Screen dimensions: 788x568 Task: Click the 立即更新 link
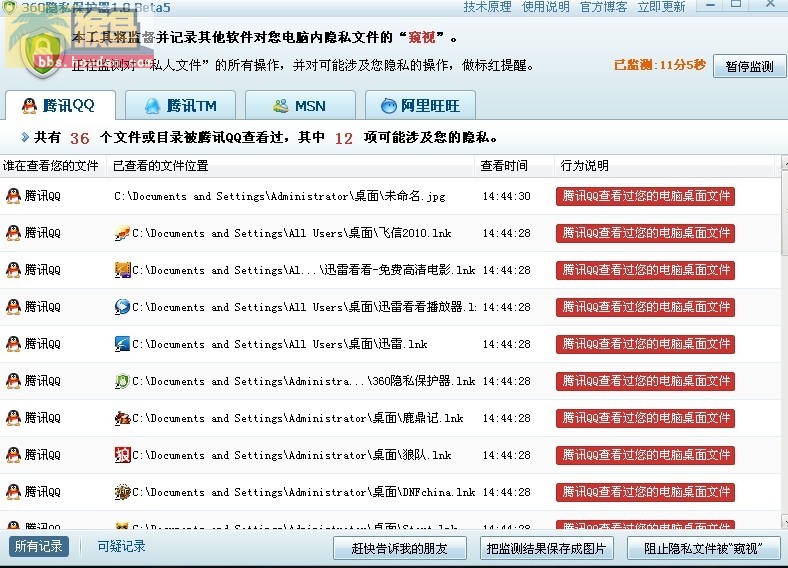pos(661,7)
